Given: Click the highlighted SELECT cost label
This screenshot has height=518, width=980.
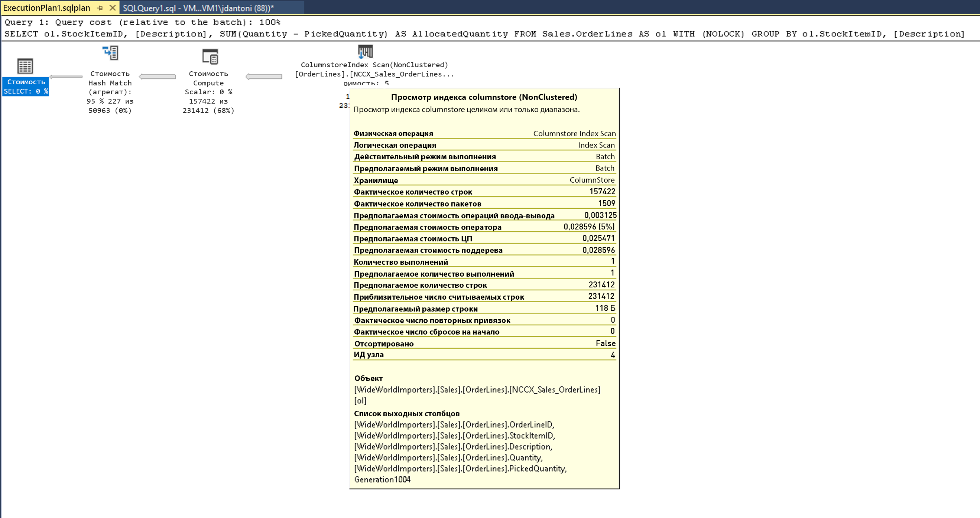Looking at the screenshot, I should coord(26,87).
